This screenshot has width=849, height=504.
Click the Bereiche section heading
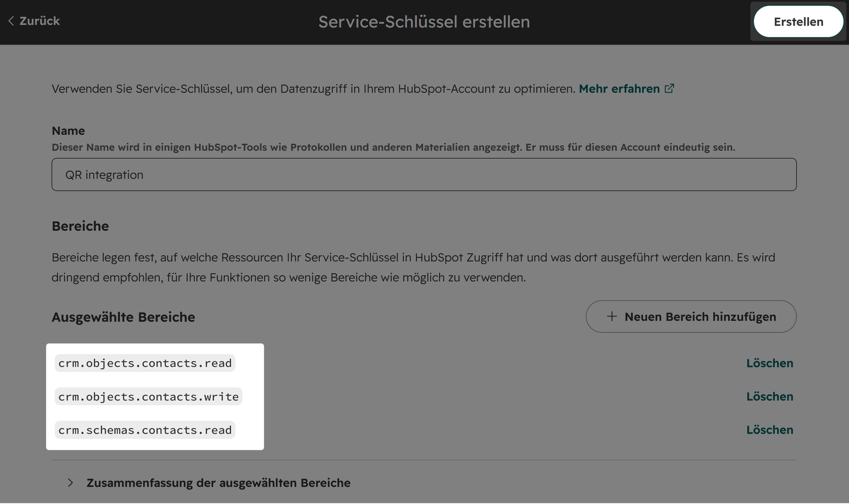coord(80,226)
